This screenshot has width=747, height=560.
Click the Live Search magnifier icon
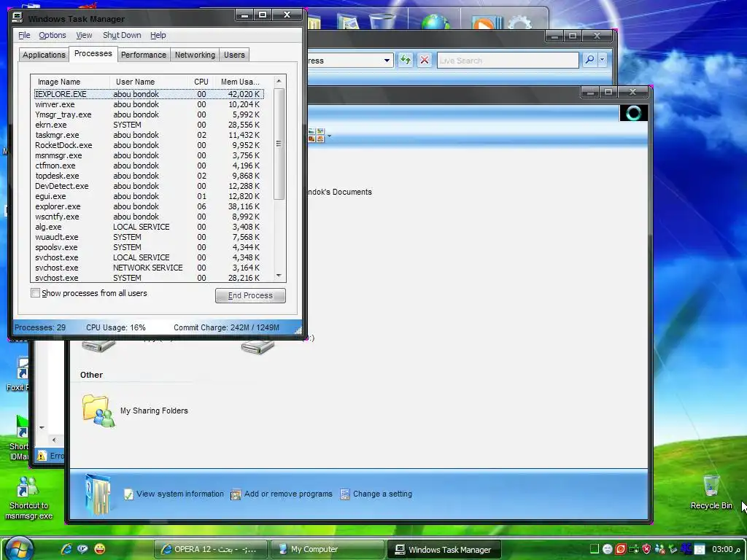[x=589, y=60]
